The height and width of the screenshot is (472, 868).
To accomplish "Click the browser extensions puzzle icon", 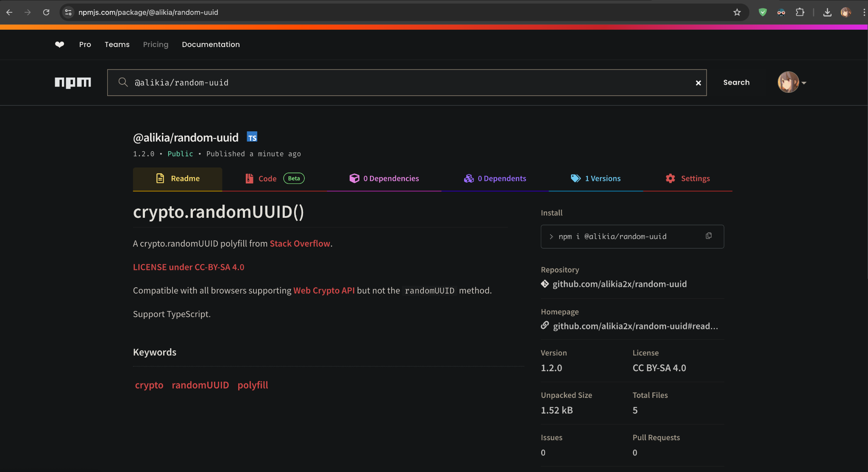I will click(x=801, y=12).
